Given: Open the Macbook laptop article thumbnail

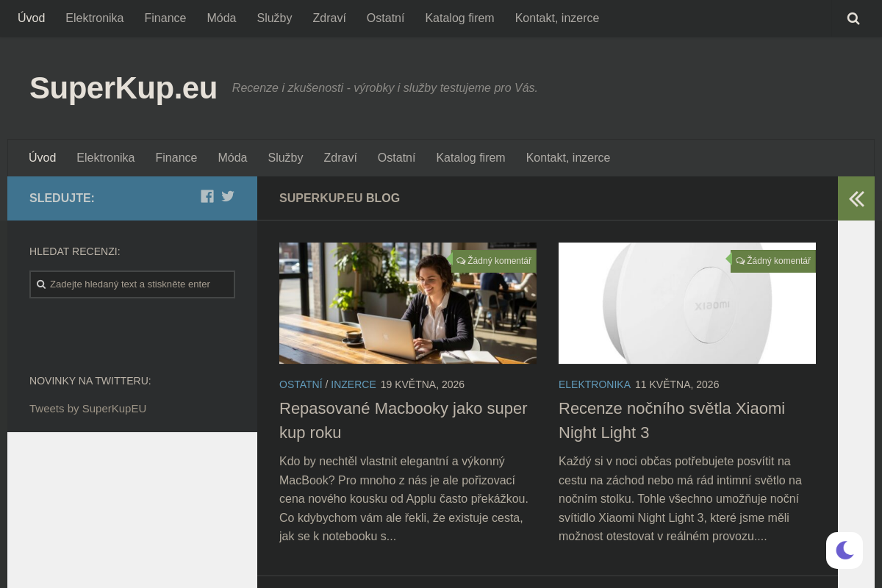Looking at the screenshot, I should pos(408,303).
